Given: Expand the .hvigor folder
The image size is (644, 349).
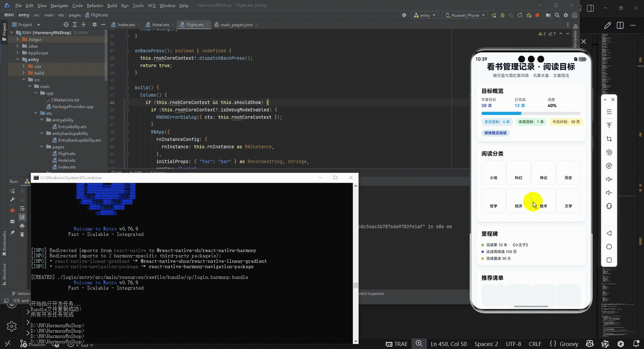Looking at the screenshot, I should pos(18,39).
